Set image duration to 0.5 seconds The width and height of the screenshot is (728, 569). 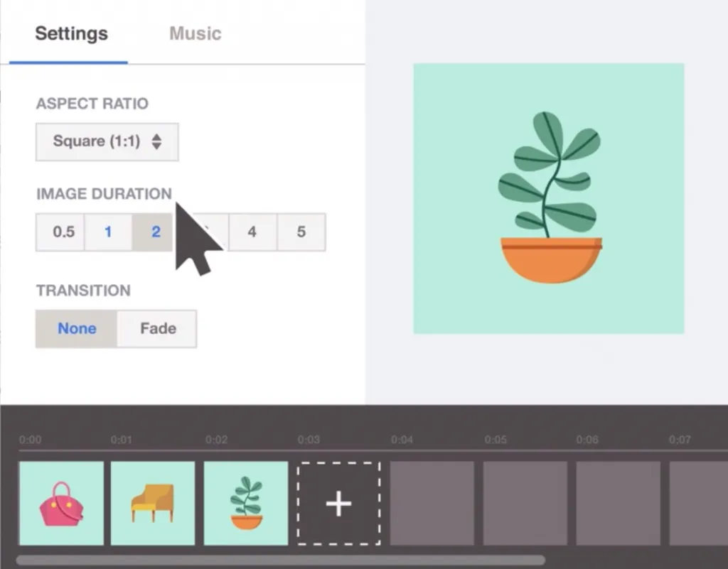(x=63, y=232)
